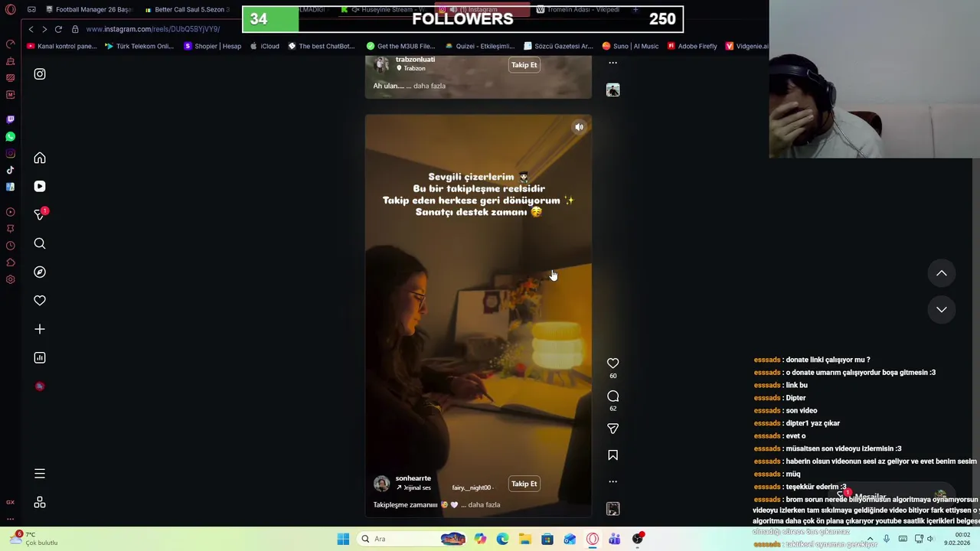Open sonhearrte profile username
The image size is (980, 551).
413,478
